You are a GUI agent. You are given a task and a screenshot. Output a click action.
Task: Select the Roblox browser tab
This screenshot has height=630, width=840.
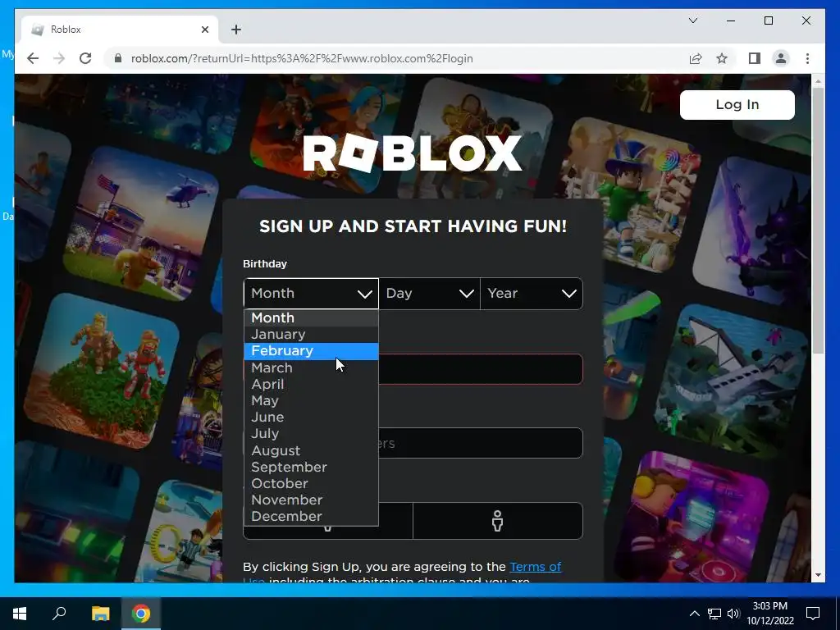[x=120, y=30]
